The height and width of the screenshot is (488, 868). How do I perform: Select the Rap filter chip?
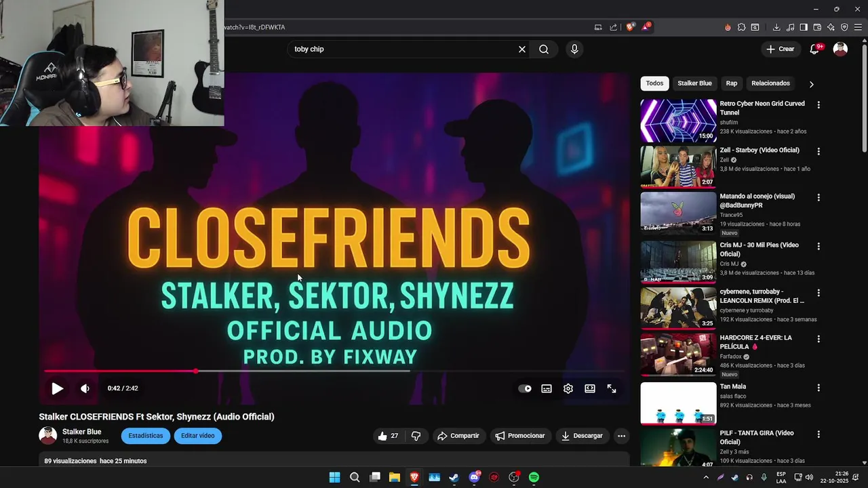[x=732, y=83]
